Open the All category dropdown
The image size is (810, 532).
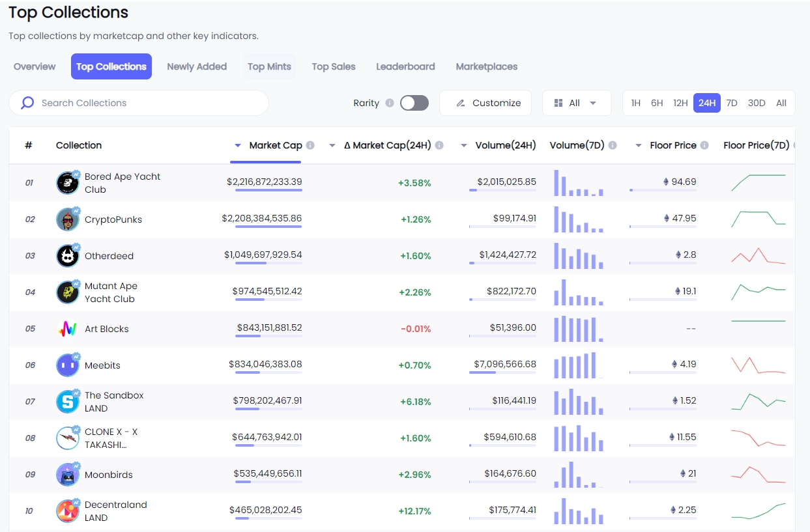577,103
